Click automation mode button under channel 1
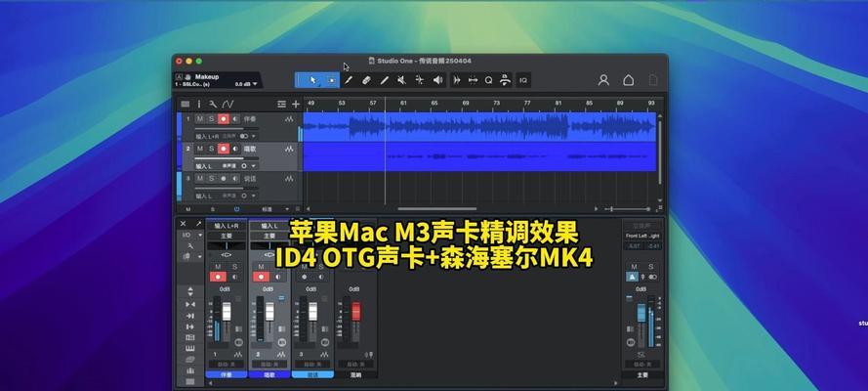The height and width of the screenshot is (391, 868). 227,365
